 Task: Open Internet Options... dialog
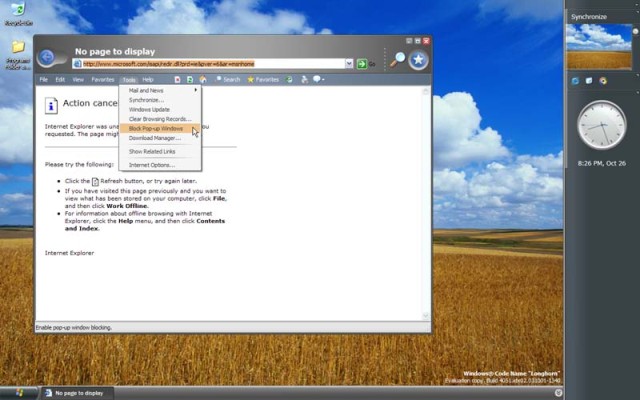[x=160, y=165]
